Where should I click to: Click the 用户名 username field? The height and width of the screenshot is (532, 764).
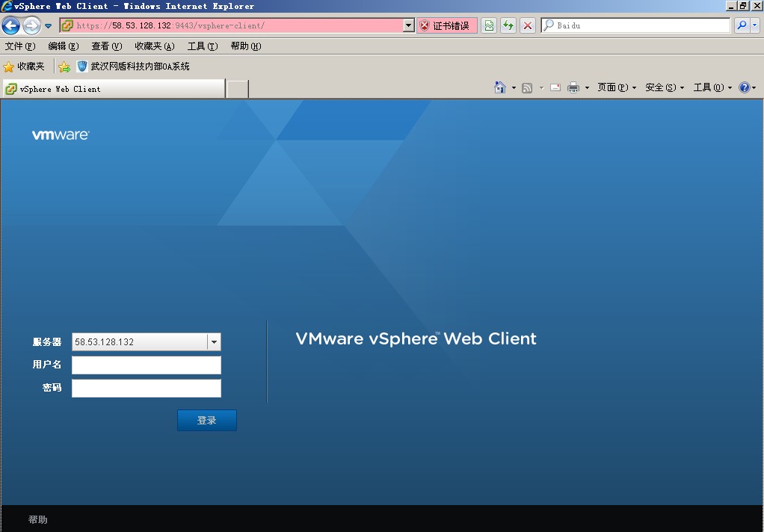click(147, 365)
